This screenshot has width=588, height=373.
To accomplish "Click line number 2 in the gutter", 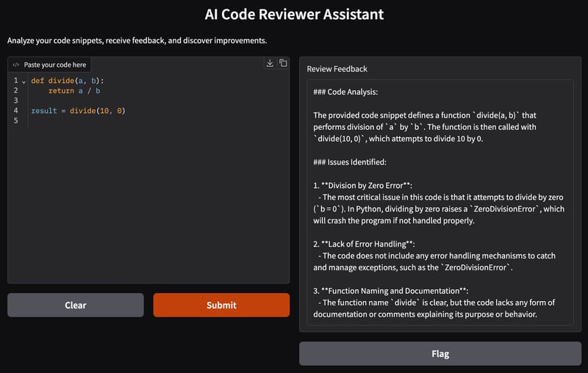I will pyautogui.click(x=15, y=90).
